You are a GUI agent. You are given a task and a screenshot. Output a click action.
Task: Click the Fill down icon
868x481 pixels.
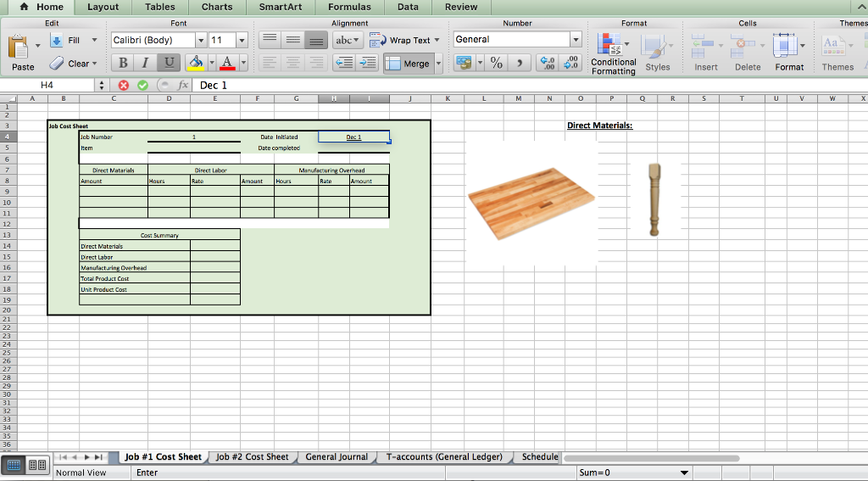coord(57,41)
